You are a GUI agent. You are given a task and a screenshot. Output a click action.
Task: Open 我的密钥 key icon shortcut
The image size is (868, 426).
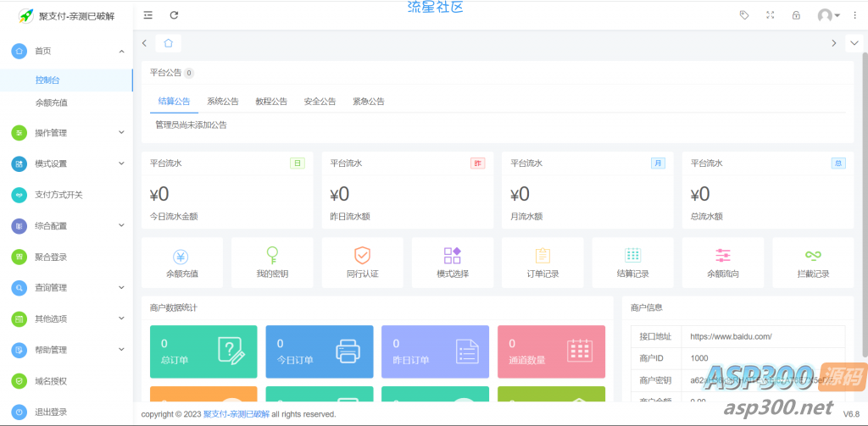coord(272,257)
